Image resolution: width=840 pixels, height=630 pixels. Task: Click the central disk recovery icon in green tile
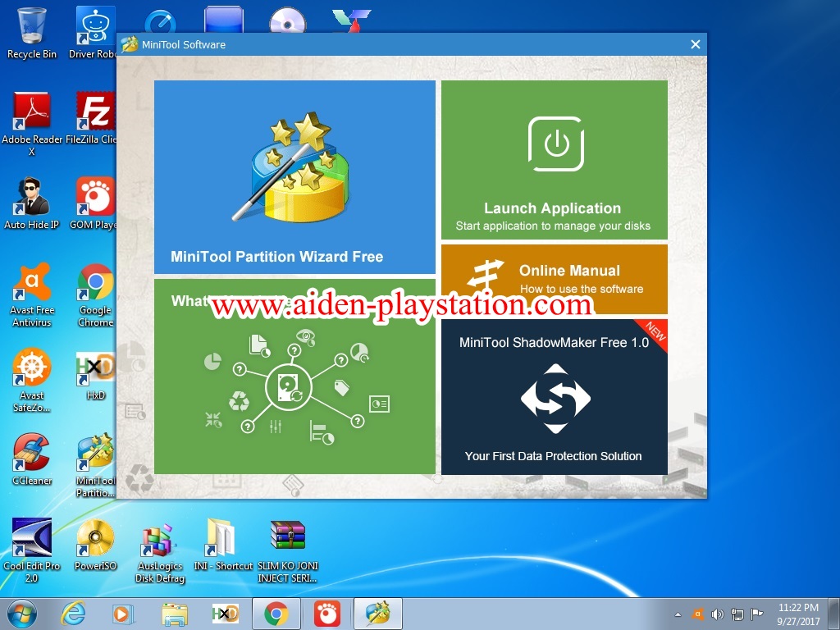point(289,387)
